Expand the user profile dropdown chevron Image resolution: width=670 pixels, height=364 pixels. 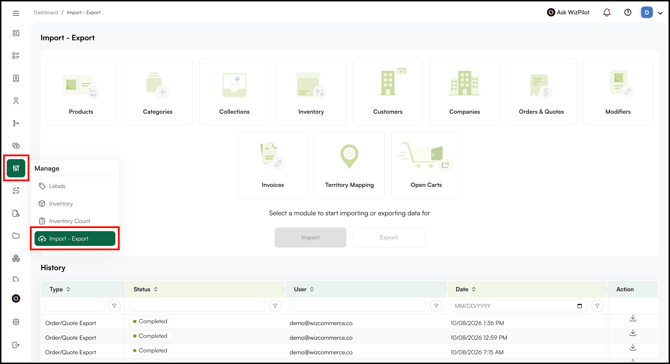tap(660, 13)
